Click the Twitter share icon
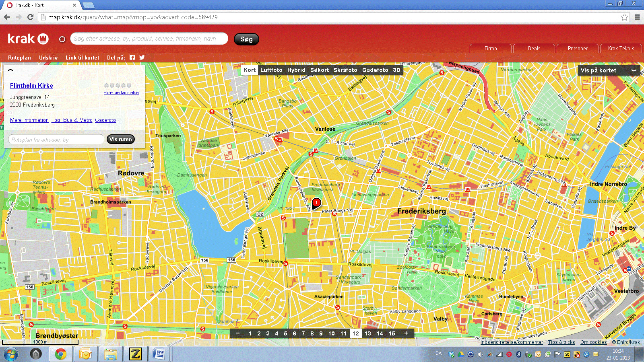The height and width of the screenshot is (362, 644). coord(142,58)
